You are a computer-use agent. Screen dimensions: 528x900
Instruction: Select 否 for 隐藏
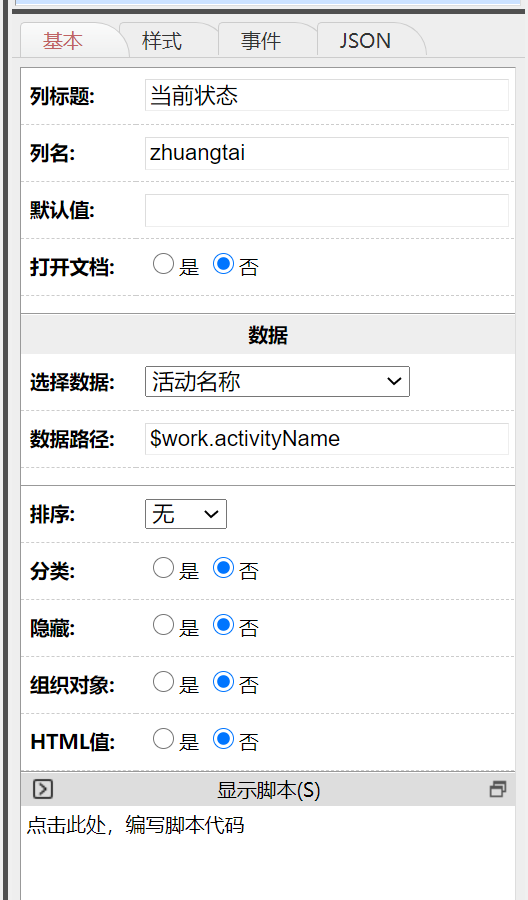(x=223, y=624)
